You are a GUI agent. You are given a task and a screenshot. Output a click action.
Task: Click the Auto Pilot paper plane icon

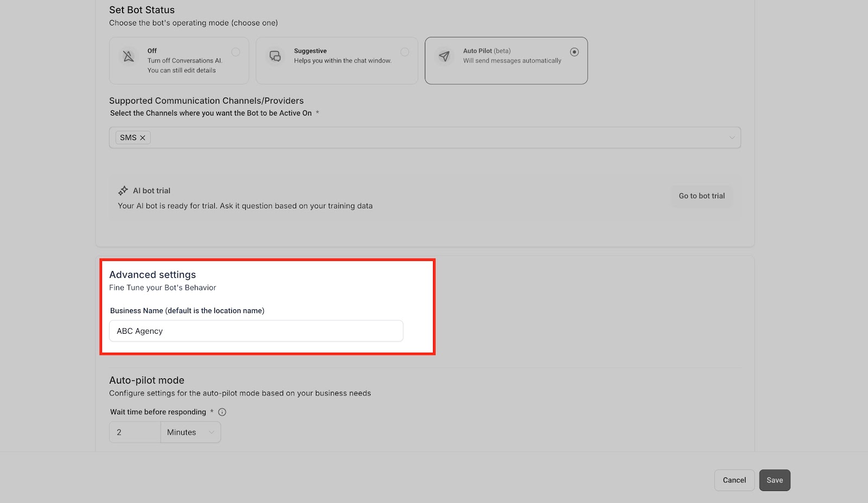pyautogui.click(x=444, y=56)
